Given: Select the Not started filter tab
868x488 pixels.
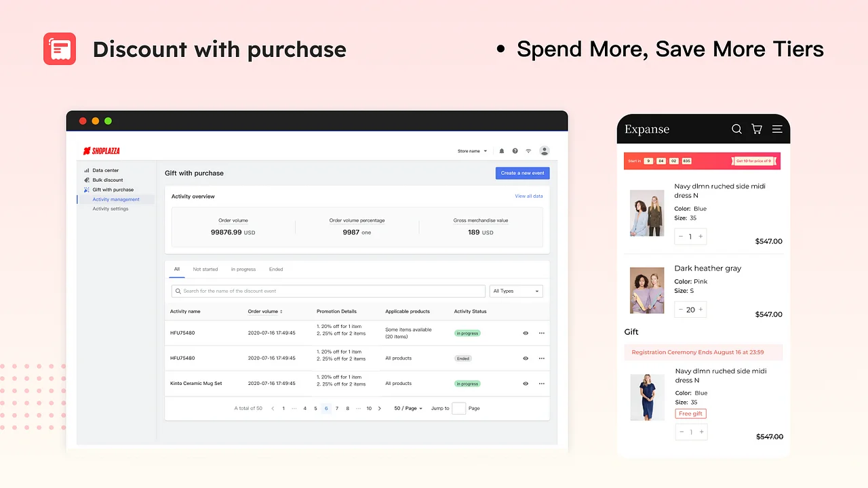Looking at the screenshot, I should click(x=205, y=269).
